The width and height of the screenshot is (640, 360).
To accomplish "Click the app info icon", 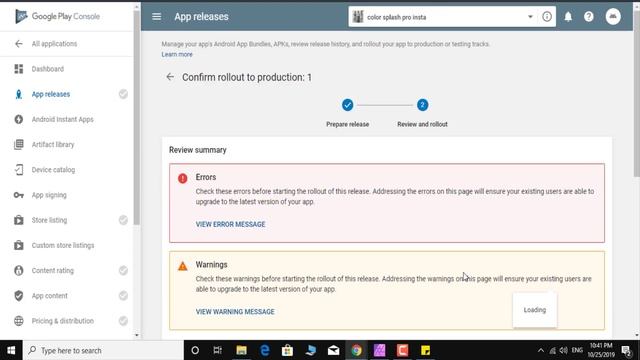I will pos(547,17).
